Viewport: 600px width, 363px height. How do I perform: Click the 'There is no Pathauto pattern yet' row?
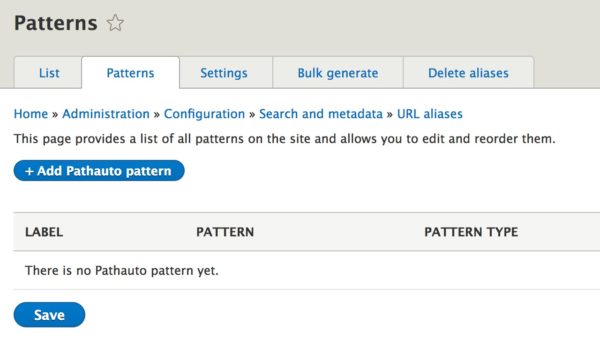(307, 270)
